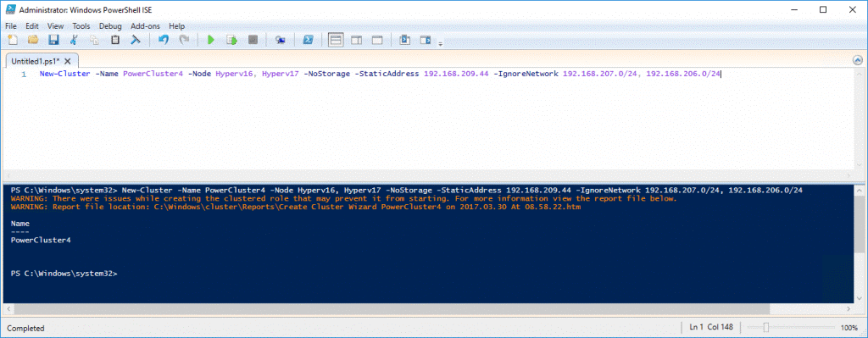Maximize the PowerShell ISE window
This screenshot has width=868, height=338.
[x=822, y=9]
